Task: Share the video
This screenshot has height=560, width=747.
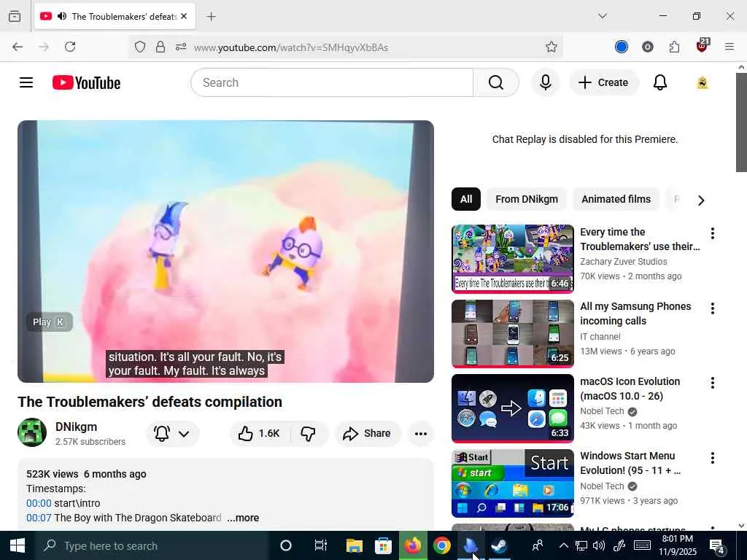Action: tap(367, 433)
